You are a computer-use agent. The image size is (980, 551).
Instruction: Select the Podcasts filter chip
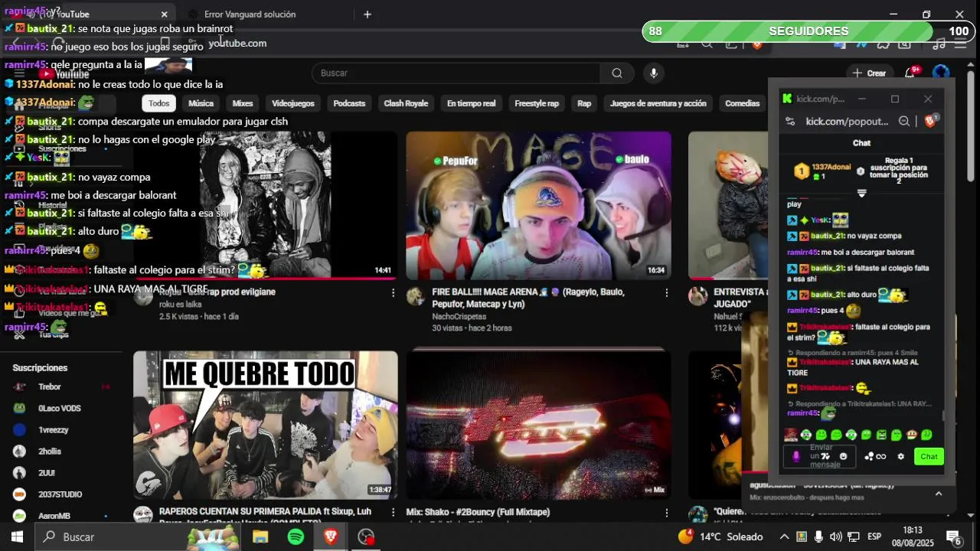tap(349, 103)
